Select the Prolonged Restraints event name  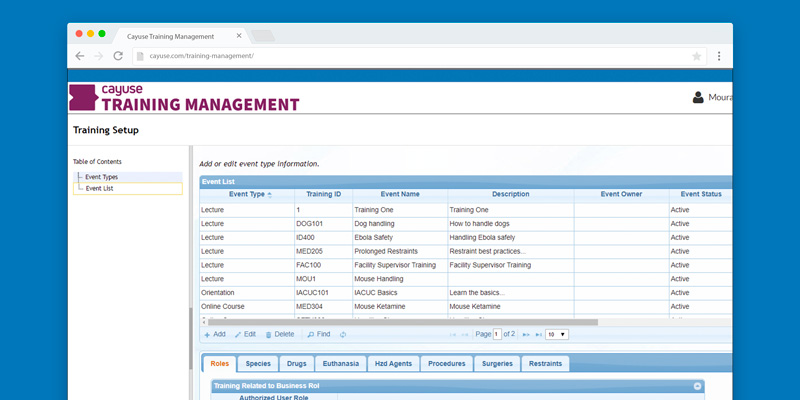point(386,252)
